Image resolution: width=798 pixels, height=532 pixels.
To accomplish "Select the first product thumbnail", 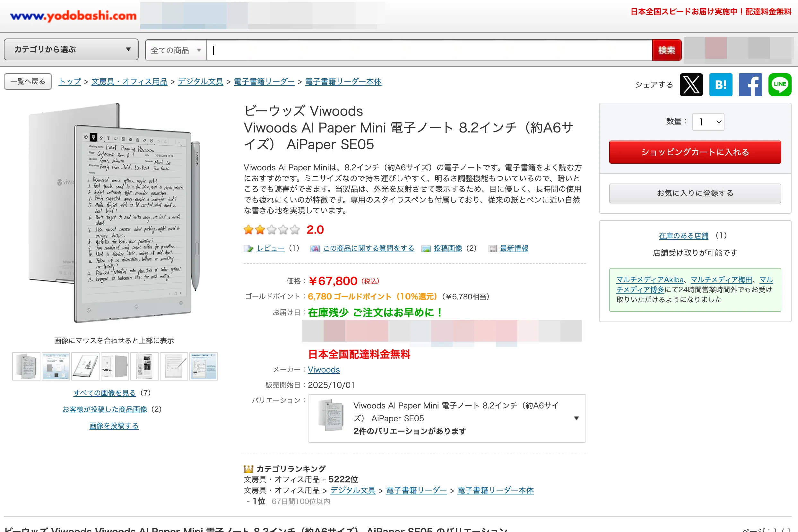I will [x=26, y=366].
